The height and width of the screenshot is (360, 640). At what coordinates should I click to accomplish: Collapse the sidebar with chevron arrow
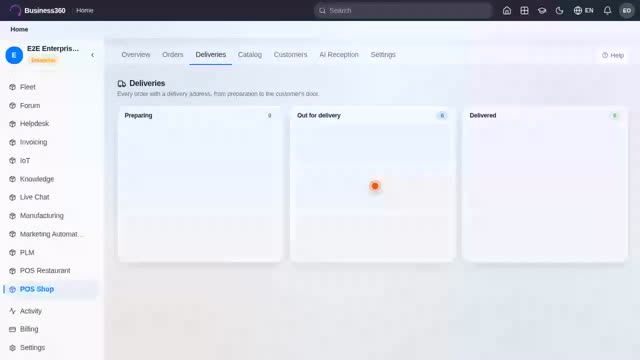pyautogui.click(x=93, y=55)
